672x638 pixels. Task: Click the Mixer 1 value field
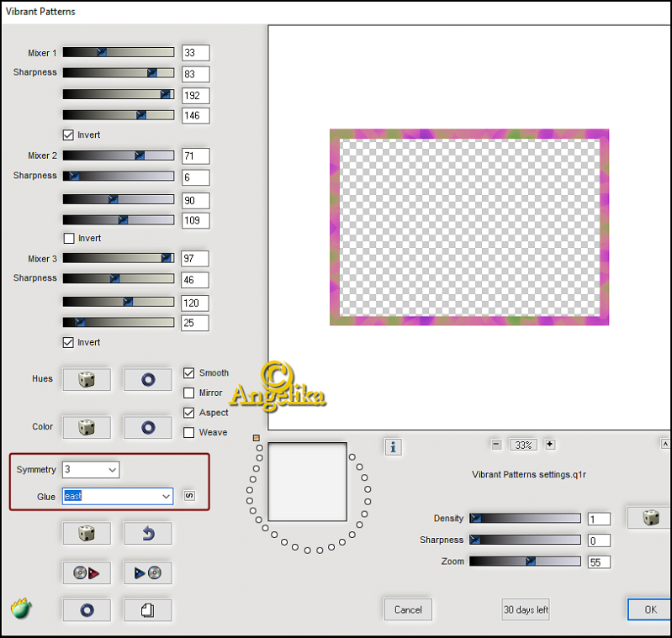195,54
